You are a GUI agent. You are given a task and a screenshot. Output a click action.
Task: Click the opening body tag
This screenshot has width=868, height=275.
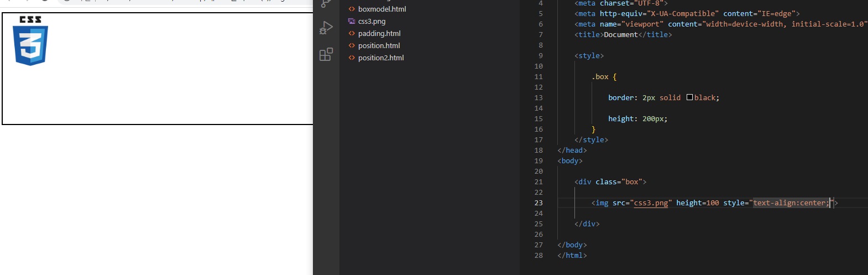tap(570, 161)
